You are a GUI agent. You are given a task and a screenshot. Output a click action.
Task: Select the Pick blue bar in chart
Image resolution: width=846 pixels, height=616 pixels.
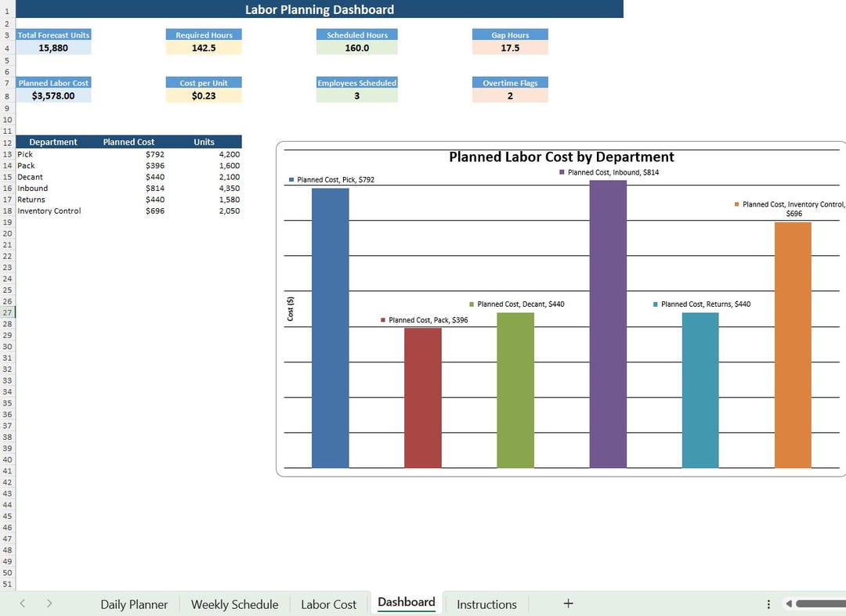(331, 328)
